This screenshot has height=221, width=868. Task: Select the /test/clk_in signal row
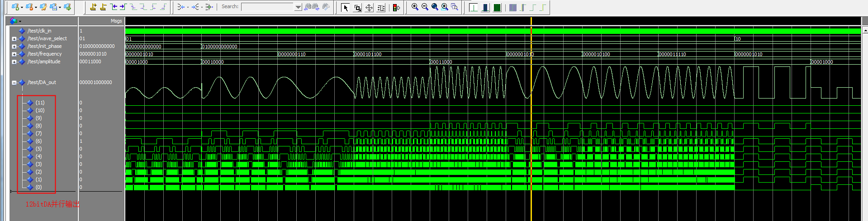[39, 31]
